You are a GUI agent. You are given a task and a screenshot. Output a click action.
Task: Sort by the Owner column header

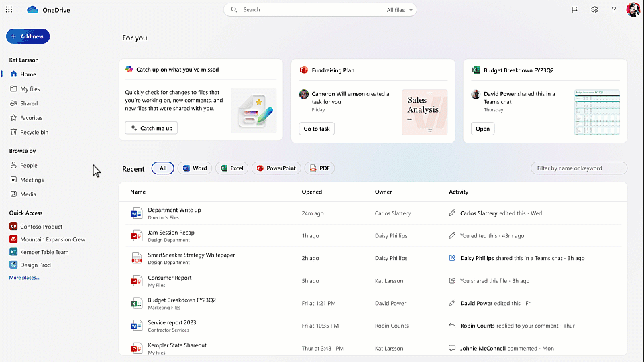coord(383,192)
